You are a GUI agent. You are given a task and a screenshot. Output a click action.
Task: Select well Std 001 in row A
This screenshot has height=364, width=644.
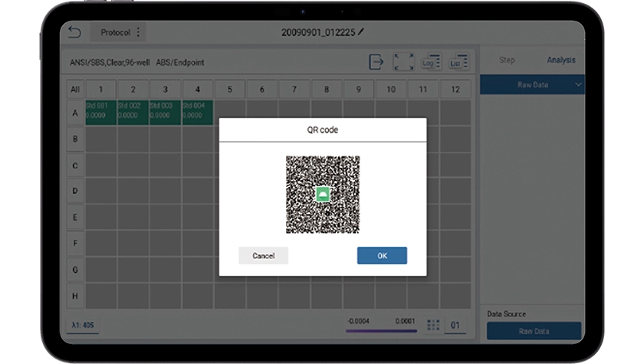tap(101, 111)
